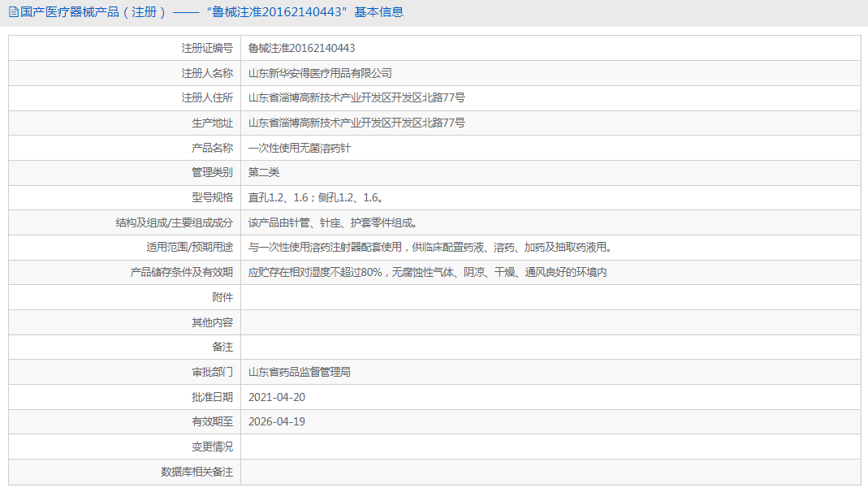
Task: Click the 备注 label
Action: [222, 347]
